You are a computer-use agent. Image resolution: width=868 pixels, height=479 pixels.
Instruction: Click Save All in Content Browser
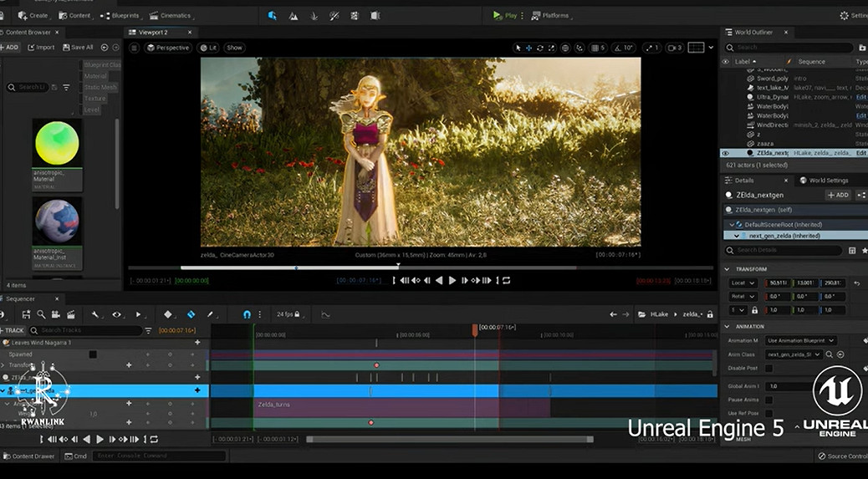77,48
